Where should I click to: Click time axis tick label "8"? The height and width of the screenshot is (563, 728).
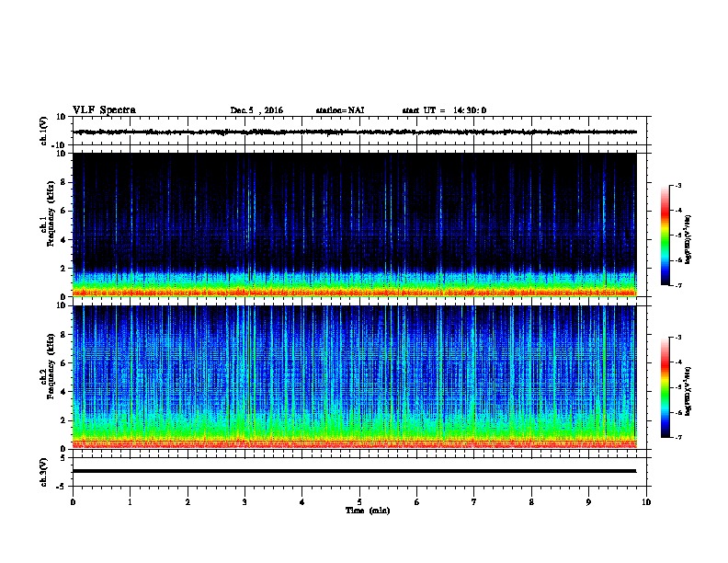pyautogui.click(x=531, y=502)
